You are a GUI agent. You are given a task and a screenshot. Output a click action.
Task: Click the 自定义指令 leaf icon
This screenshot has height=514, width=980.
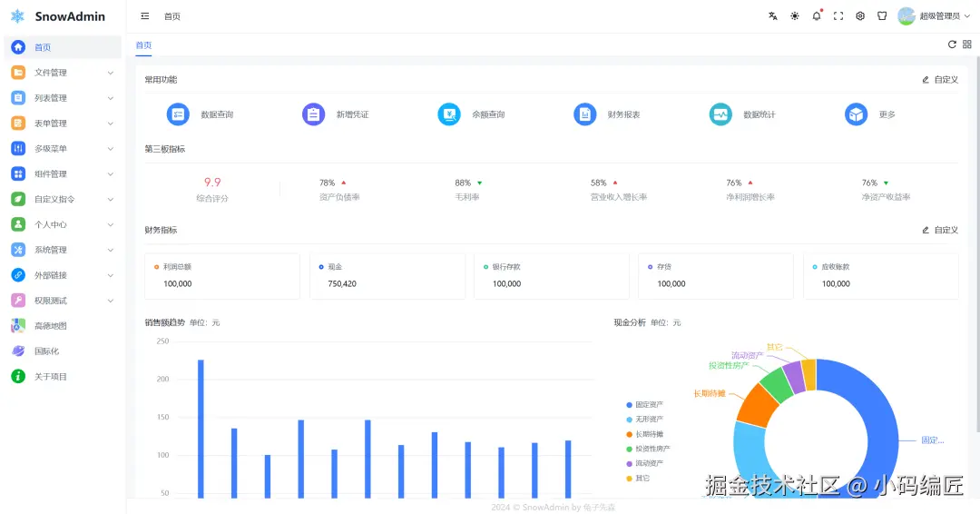point(18,200)
